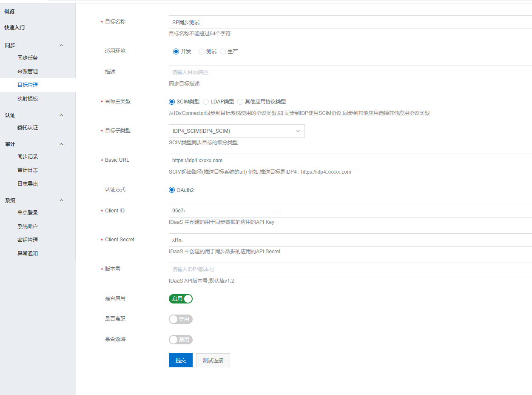Collapse the 审计 sidebar section

(x=61, y=144)
